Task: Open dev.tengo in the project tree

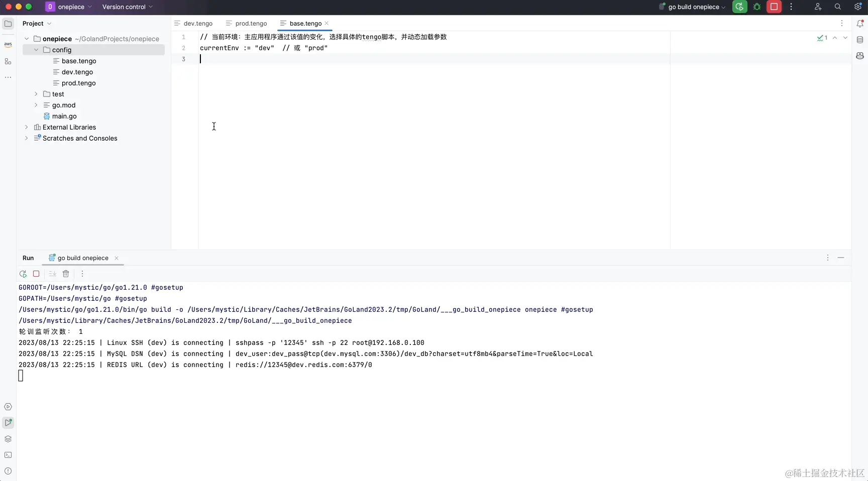Action: (77, 72)
